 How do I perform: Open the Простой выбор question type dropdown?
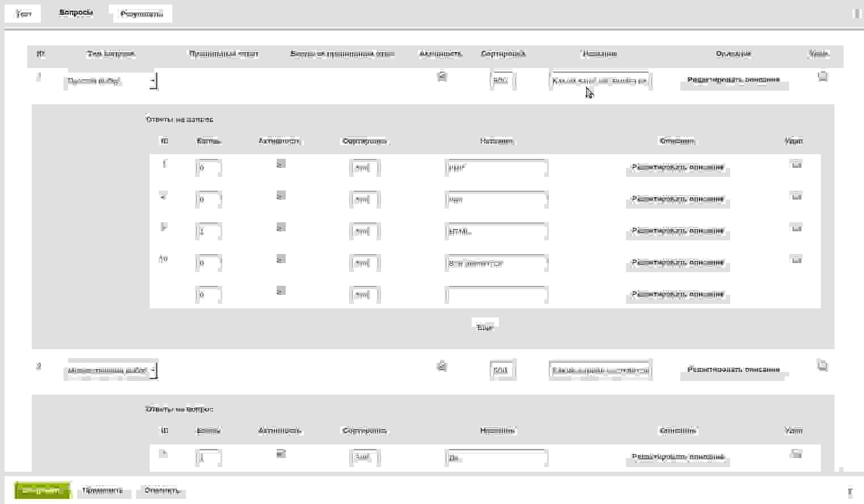pyautogui.click(x=111, y=81)
